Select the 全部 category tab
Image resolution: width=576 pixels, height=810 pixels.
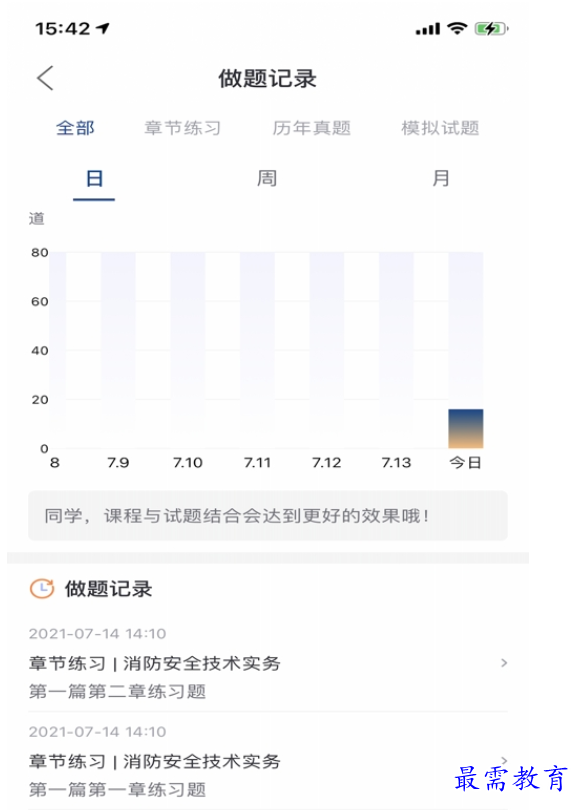coord(75,128)
